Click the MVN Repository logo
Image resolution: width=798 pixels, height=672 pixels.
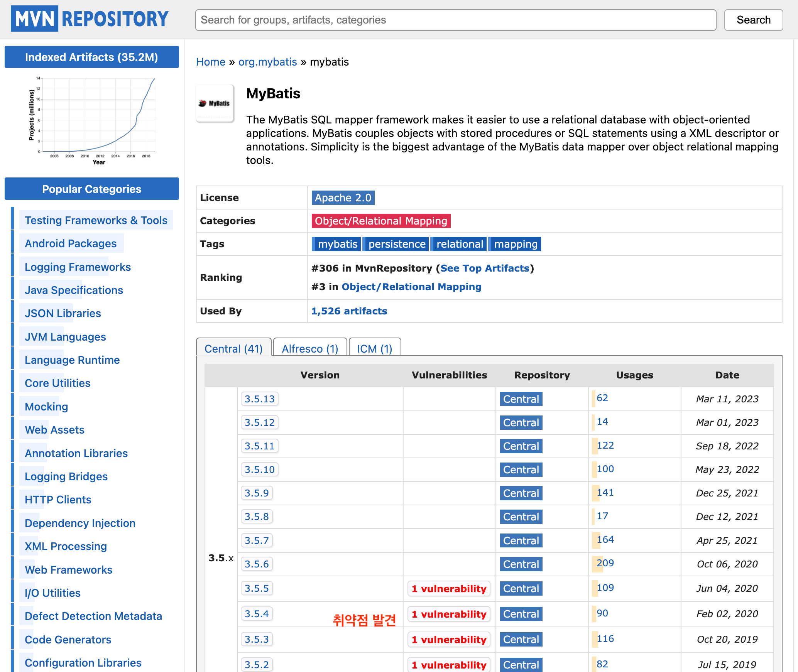coord(90,19)
